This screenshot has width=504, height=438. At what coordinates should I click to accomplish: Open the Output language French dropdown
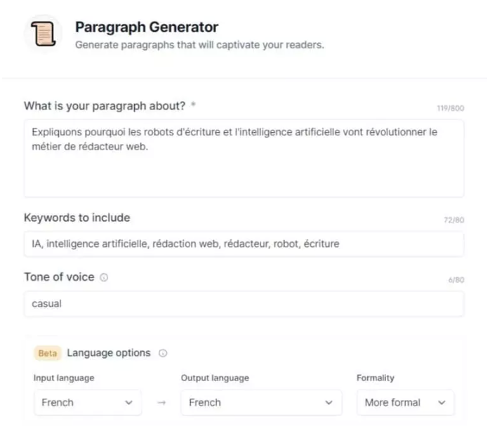[261, 403]
